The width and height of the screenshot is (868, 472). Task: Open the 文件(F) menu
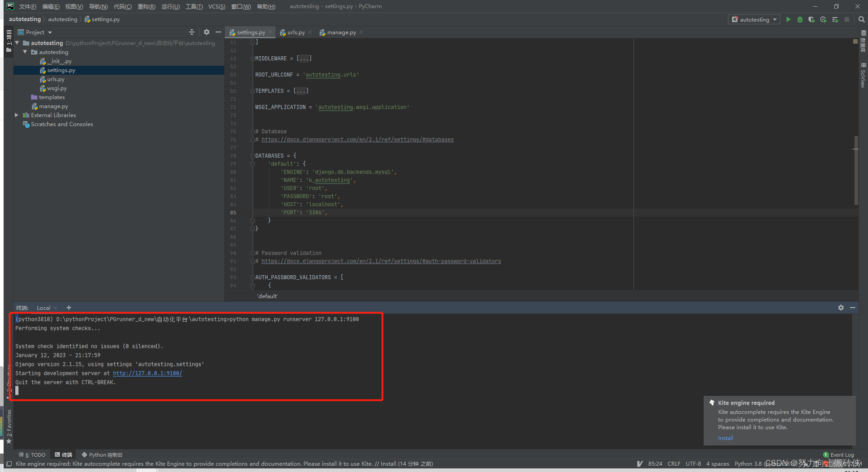pos(28,6)
